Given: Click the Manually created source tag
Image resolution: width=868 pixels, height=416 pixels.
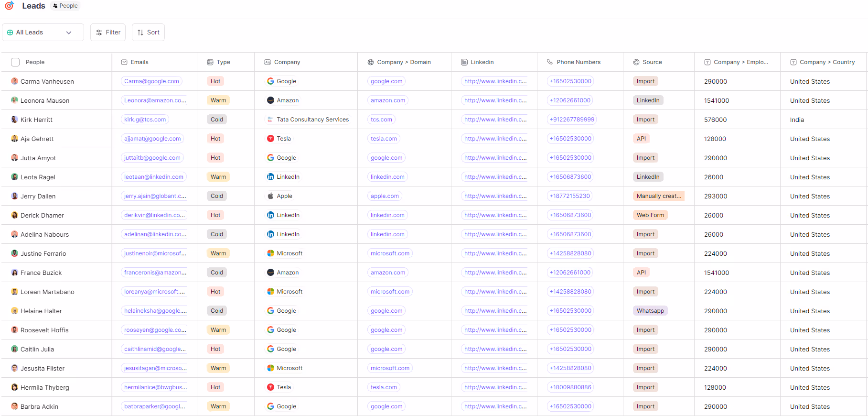Looking at the screenshot, I should [x=659, y=196].
